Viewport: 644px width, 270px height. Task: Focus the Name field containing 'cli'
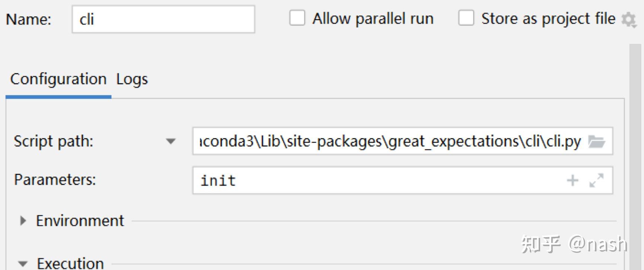click(163, 19)
